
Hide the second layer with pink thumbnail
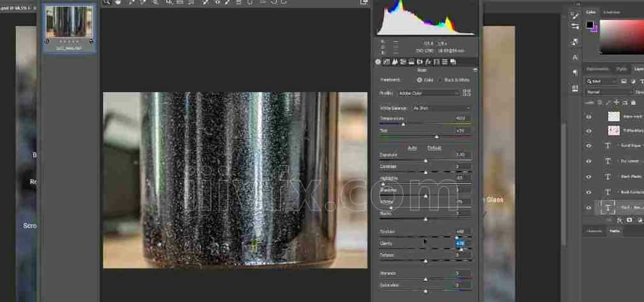click(588, 131)
